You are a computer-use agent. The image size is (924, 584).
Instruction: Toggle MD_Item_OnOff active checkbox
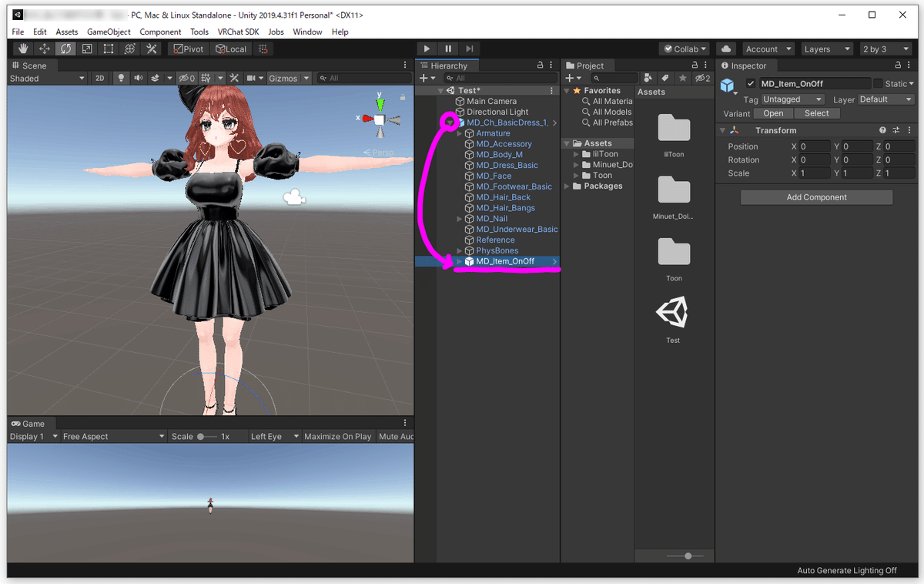pos(751,83)
